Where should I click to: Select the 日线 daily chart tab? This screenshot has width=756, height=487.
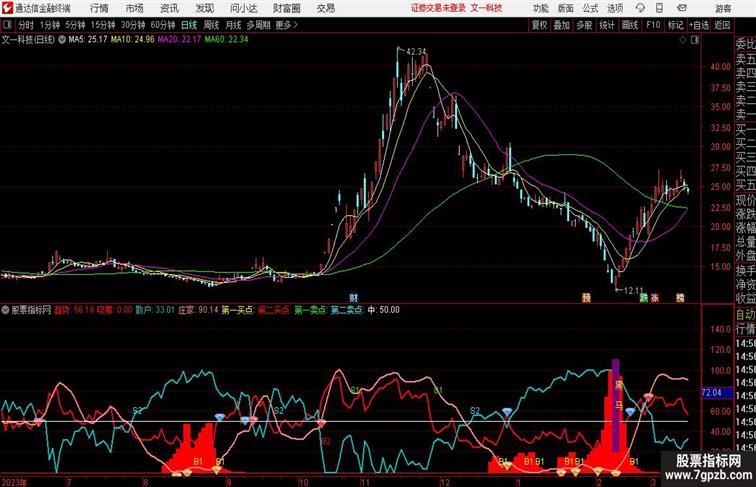189,25
